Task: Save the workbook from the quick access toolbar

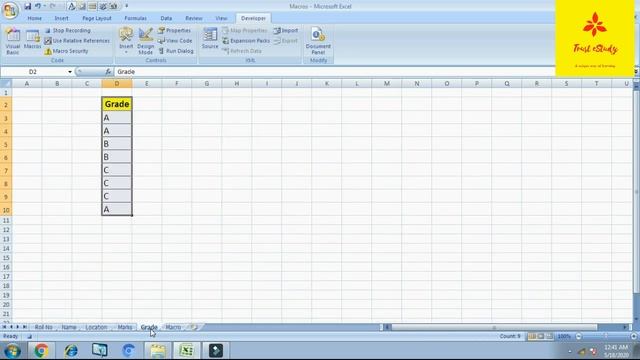Action: pyautogui.click(x=27, y=6)
